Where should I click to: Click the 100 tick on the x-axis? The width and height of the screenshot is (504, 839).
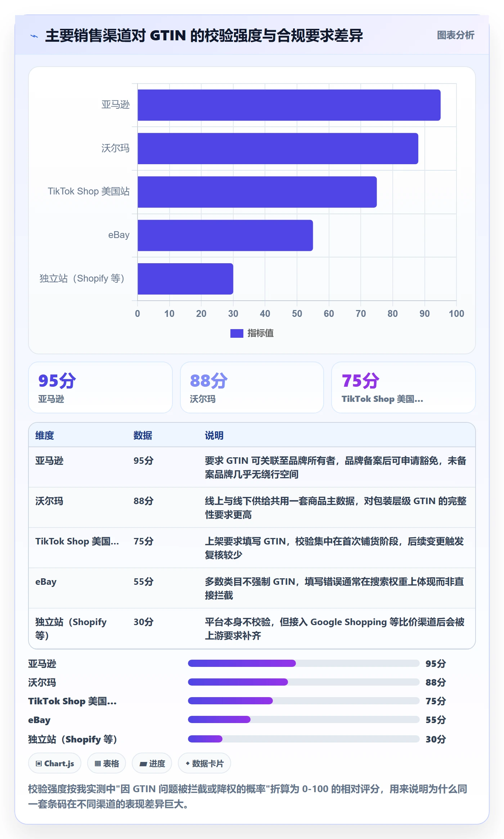tap(456, 314)
